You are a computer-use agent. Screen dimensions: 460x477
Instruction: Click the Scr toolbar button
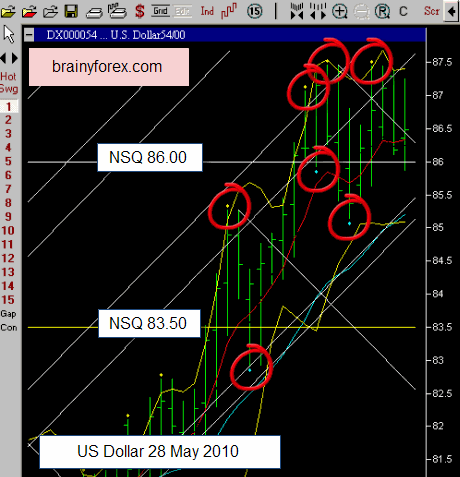pos(432,11)
